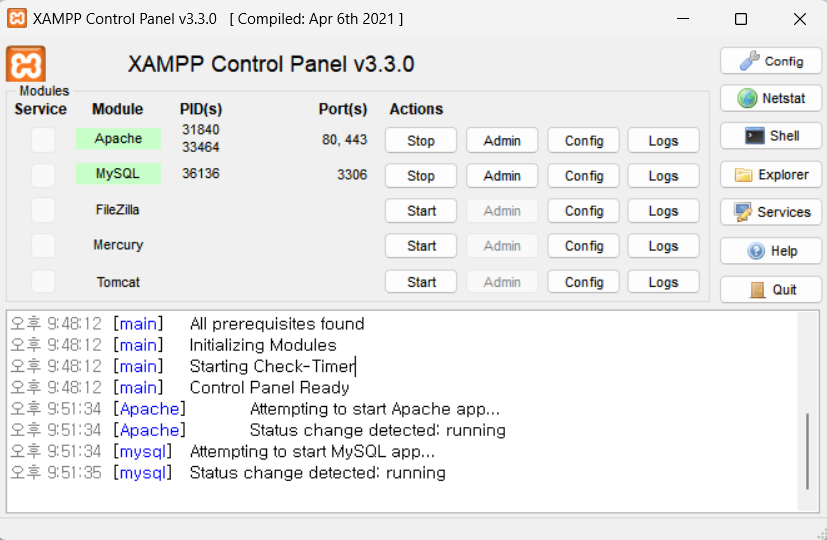The height and width of the screenshot is (540, 827).
Task: Close the XAMPP Control Panel window
Action: [800, 19]
